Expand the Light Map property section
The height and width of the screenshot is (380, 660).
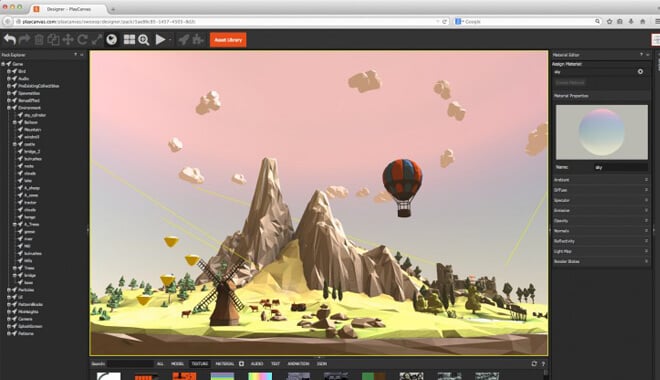point(601,251)
